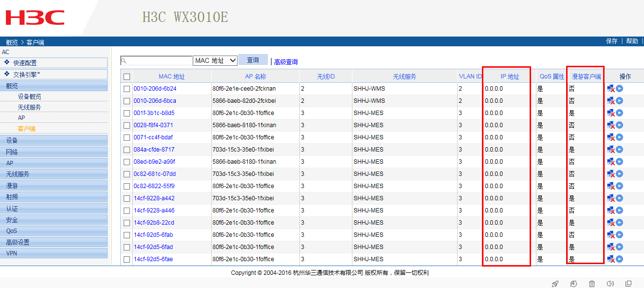Click blue play icon for 0c82-6822-55f9

[619, 186]
